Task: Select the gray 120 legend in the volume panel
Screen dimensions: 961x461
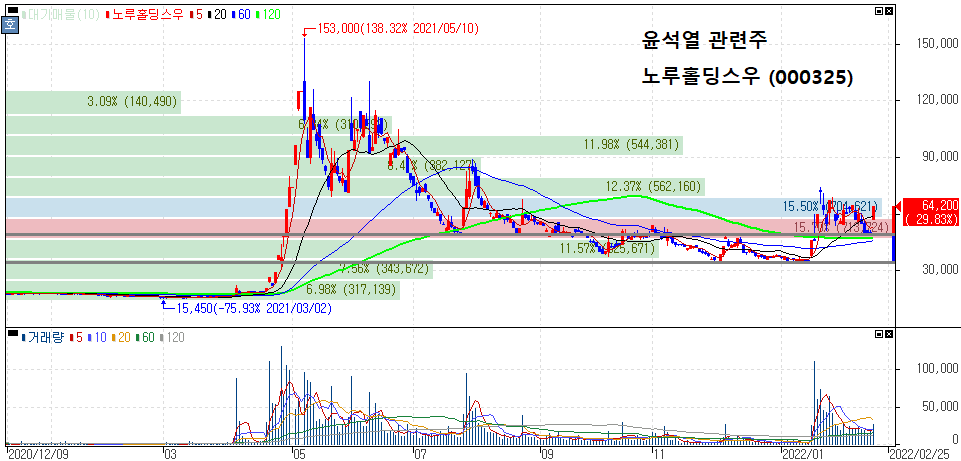Action: (171, 337)
